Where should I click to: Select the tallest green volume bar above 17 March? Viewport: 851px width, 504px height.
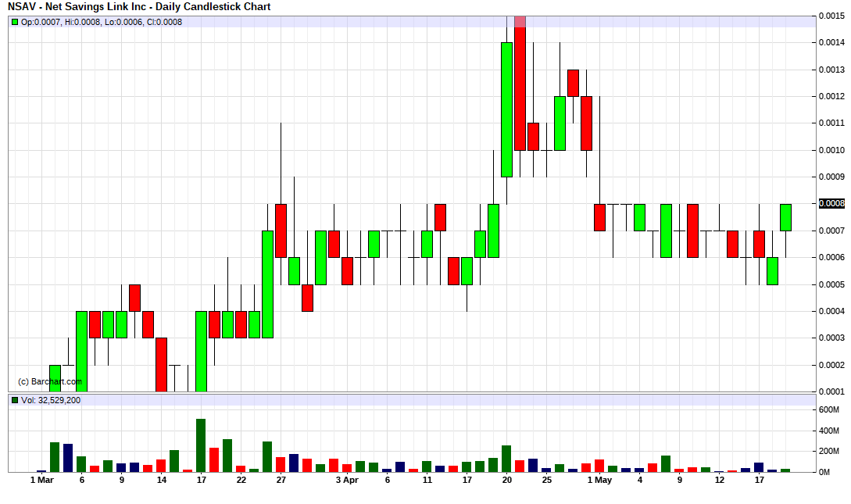click(201, 445)
